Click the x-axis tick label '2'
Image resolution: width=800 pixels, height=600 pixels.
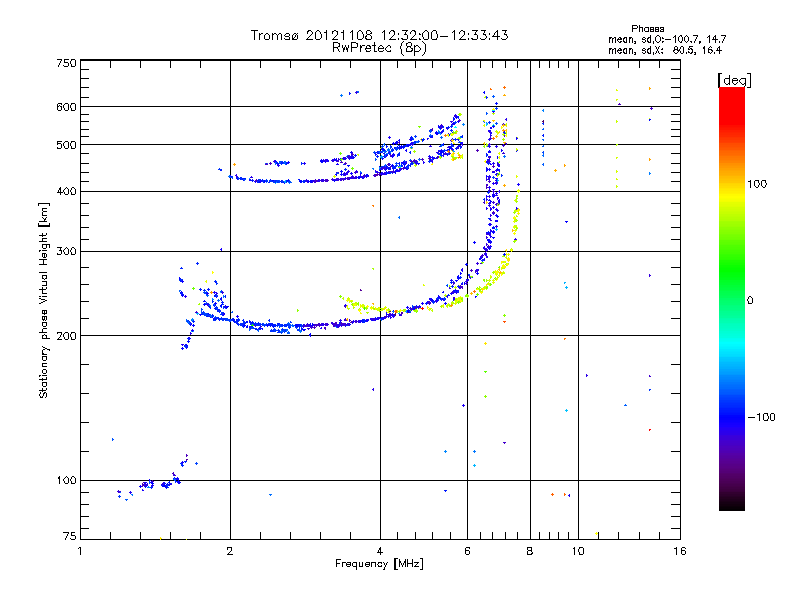coord(230,551)
